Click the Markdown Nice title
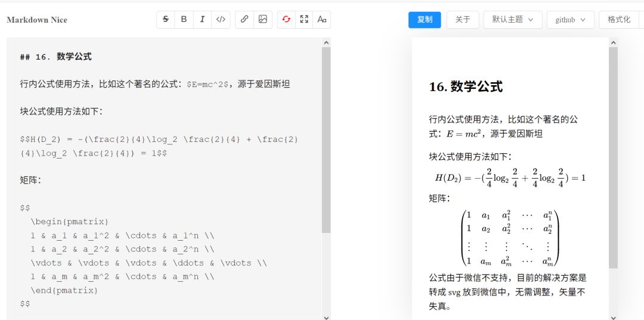Viewport: 644px width, 320px height. [37, 20]
